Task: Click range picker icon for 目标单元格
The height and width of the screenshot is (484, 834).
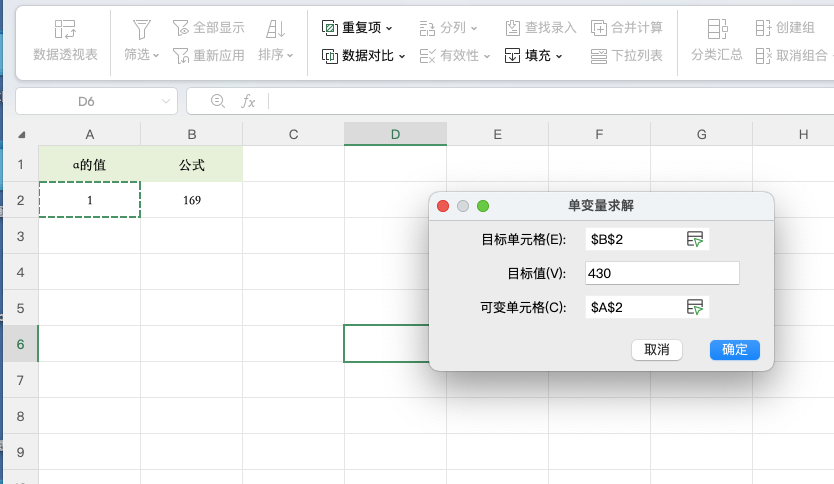Action: pos(695,239)
